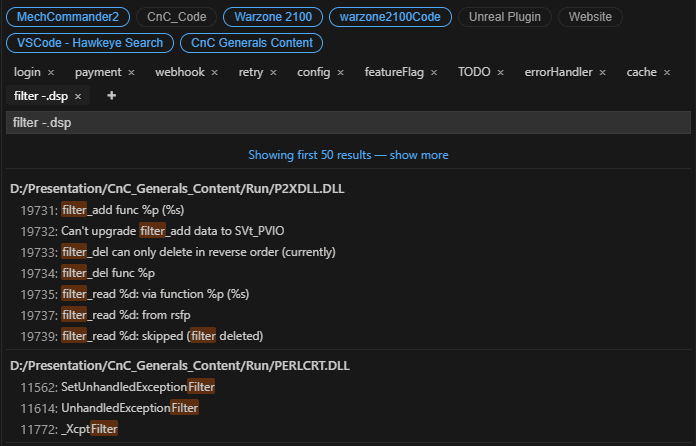Toggle the warzone2100Code project filter
The width and height of the screenshot is (696, 446).
coord(390,17)
